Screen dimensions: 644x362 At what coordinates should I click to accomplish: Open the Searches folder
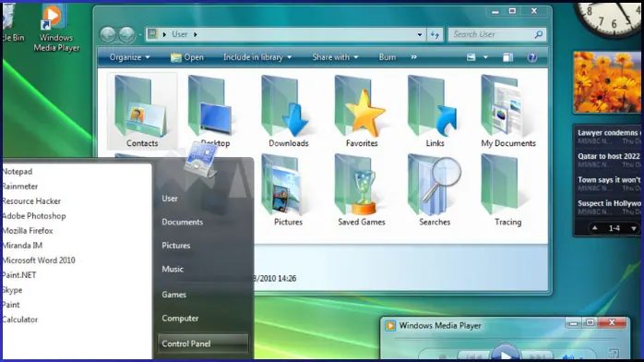pos(435,190)
